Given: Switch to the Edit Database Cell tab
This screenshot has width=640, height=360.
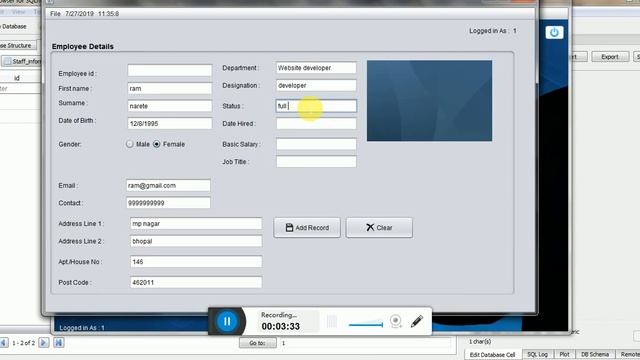Looking at the screenshot, I should [x=492, y=354].
